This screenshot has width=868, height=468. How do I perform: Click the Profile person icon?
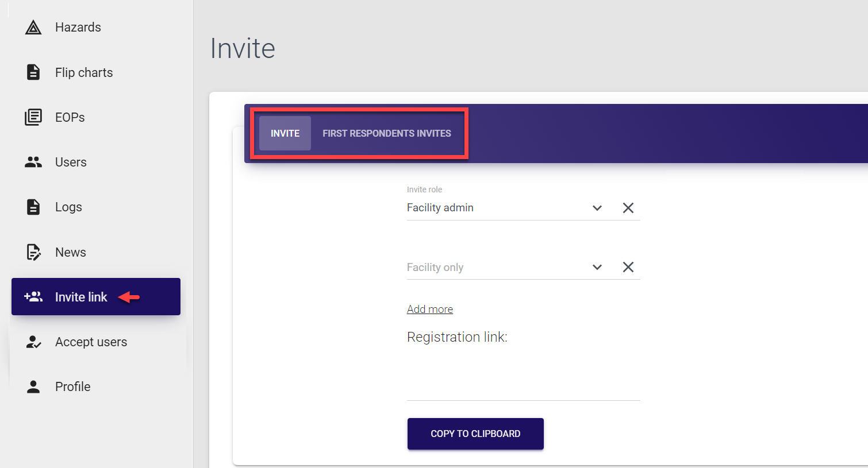(33, 387)
